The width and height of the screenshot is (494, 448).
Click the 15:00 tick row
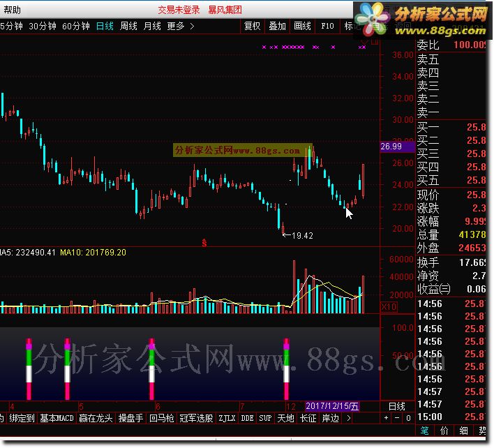(451, 417)
